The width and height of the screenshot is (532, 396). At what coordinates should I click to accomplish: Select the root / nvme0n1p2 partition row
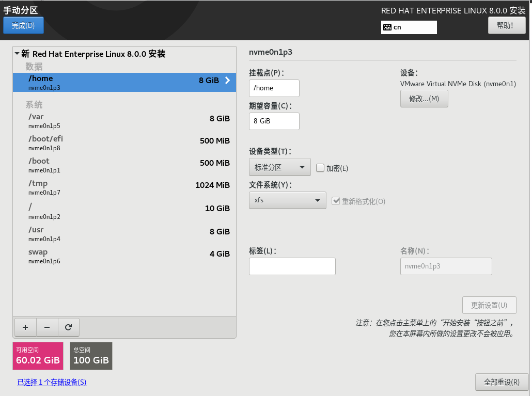point(124,211)
